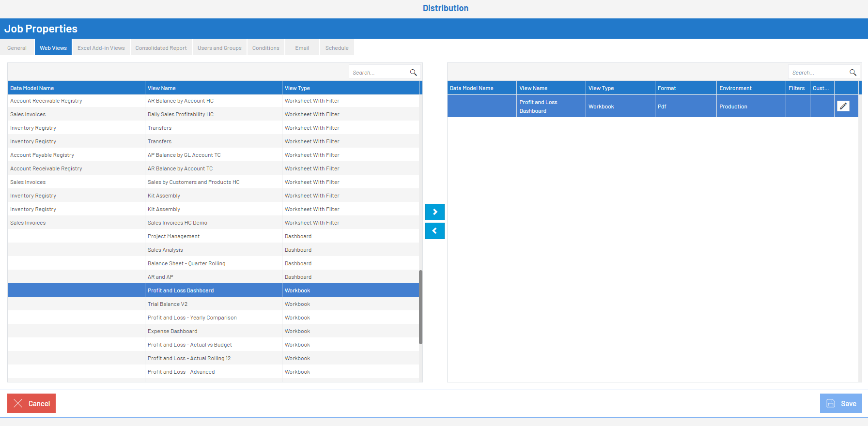Viewport: 868px width, 426px height.
Task: Select the Schedule tab
Action: pos(337,48)
